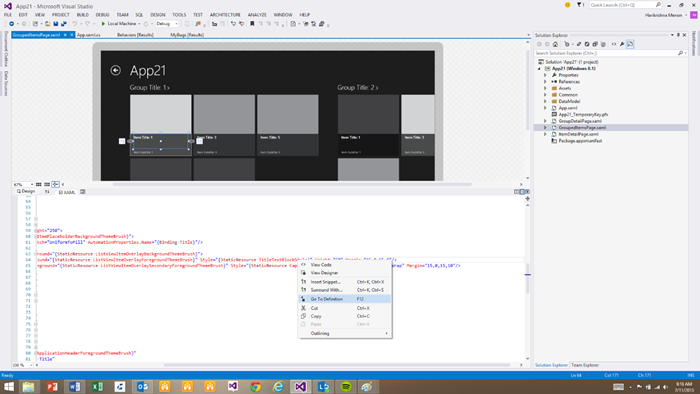The height and width of the screenshot is (394, 700).
Task: Open the FILE menu
Action: [x=8, y=15]
